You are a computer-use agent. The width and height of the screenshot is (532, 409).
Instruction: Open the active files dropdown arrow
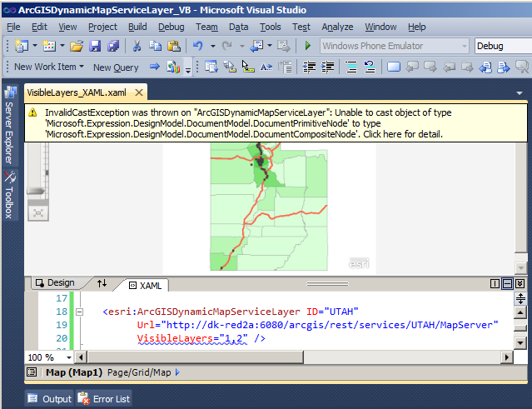pyautogui.click(x=520, y=92)
